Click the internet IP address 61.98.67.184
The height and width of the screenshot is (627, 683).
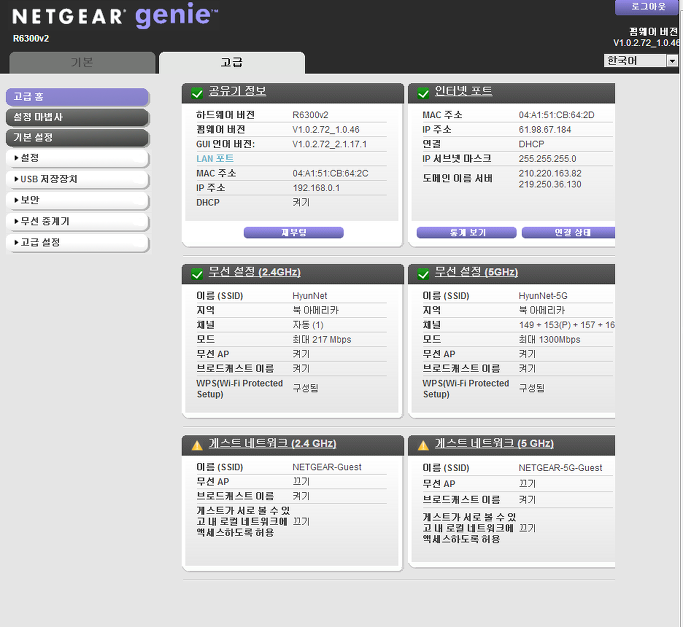coord(545,130)
